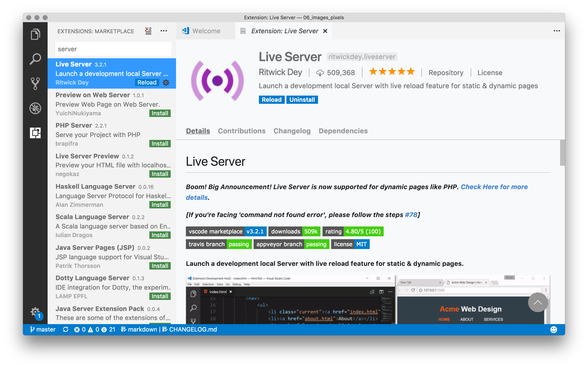Viewport: 588px width, 368px height.
Task: Install the PHP Server extension
Action: 160,144
